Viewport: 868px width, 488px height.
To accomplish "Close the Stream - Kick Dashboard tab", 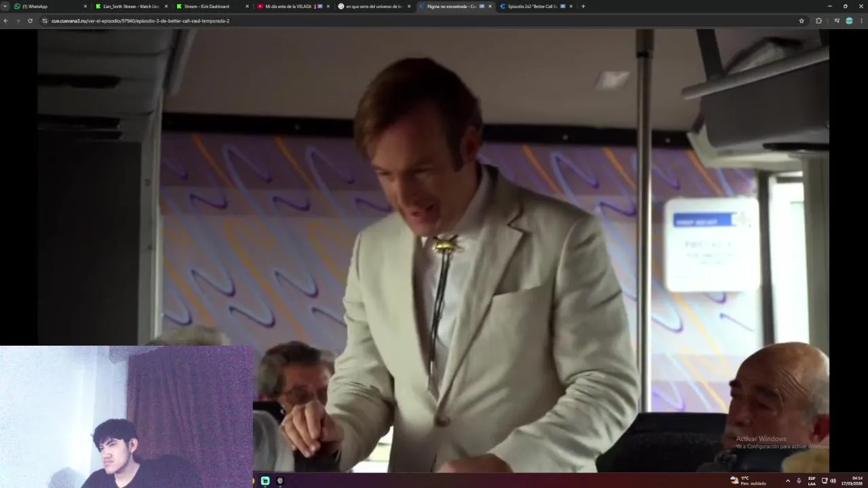I will tap(247, 6).
